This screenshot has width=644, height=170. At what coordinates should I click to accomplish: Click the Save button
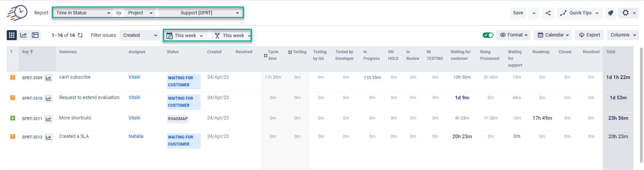point(518,13)
